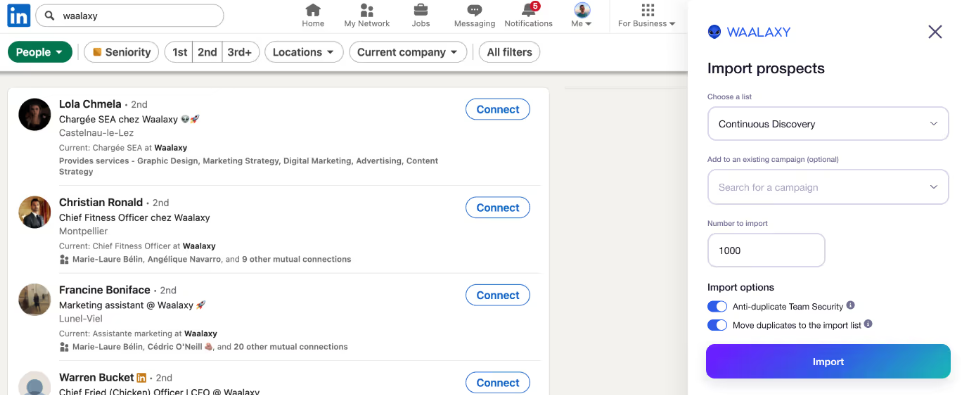Open Francine Boniface's profile photo

(34, 300)
